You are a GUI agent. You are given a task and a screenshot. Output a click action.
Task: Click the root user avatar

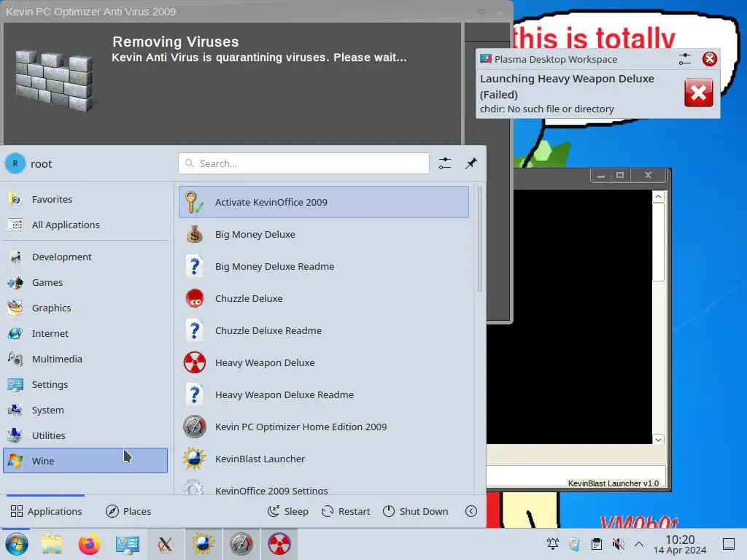15,163
